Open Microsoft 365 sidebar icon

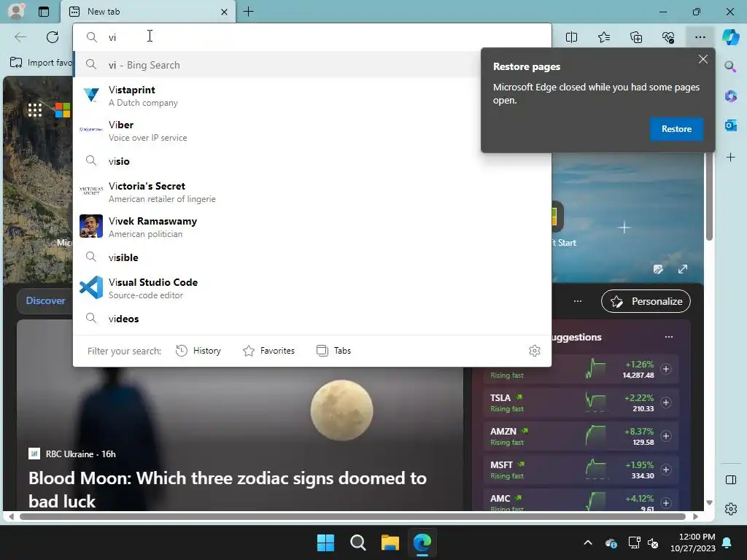[730, 96]
